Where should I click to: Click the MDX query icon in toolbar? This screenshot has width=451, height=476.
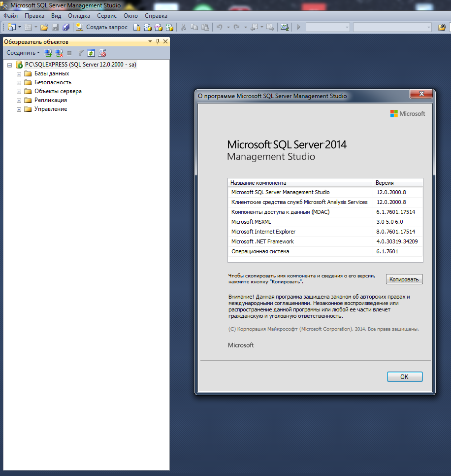147,27
